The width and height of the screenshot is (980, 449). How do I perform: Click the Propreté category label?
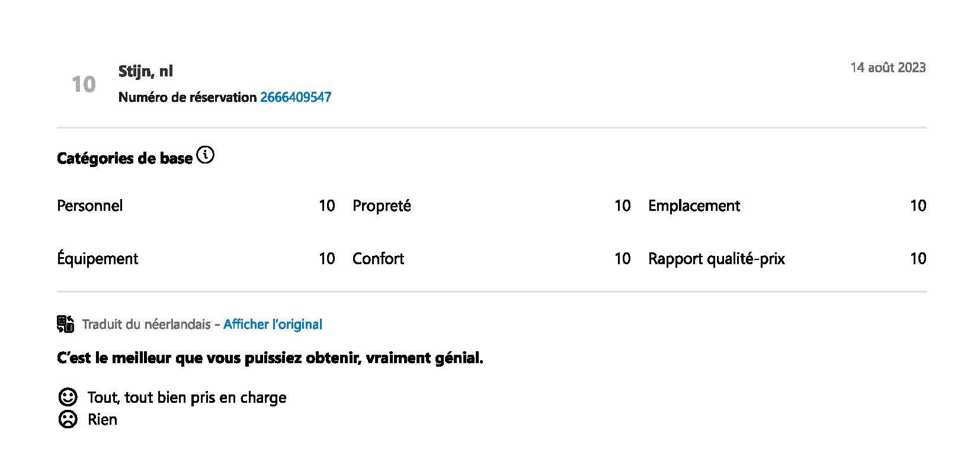(x=382, y=206)
